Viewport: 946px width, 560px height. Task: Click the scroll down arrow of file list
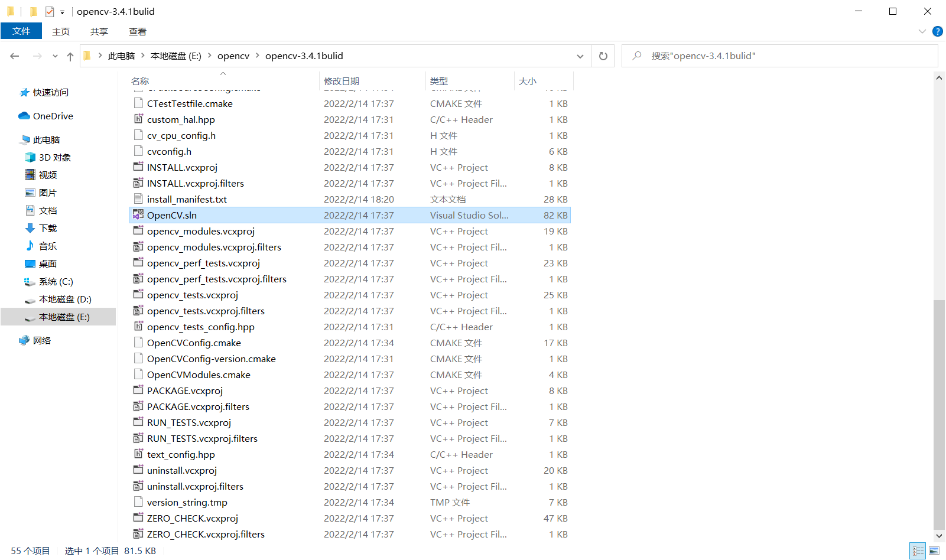[x=939, y=536]
